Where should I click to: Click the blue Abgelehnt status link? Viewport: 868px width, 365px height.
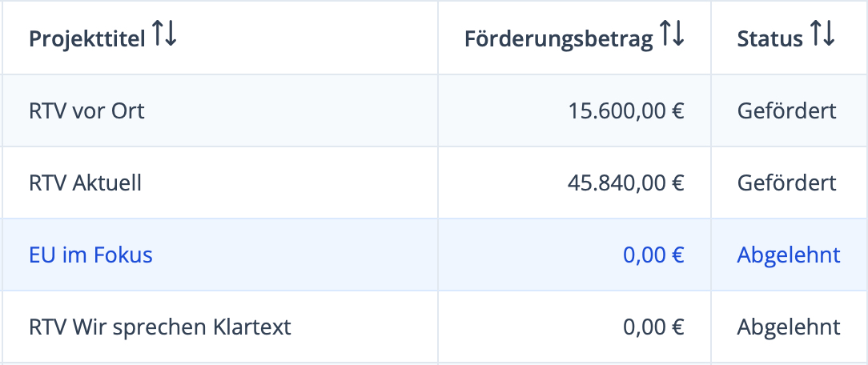tap(789, 255)
